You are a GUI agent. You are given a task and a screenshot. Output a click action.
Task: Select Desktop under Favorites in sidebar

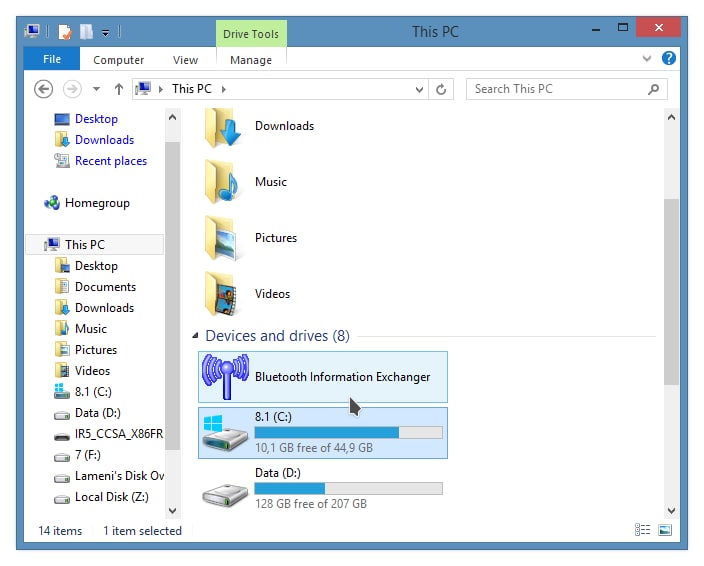(x=96, y=119)
